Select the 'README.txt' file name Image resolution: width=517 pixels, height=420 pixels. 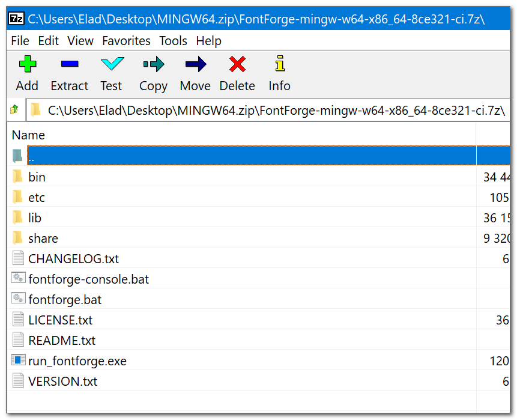62,341
